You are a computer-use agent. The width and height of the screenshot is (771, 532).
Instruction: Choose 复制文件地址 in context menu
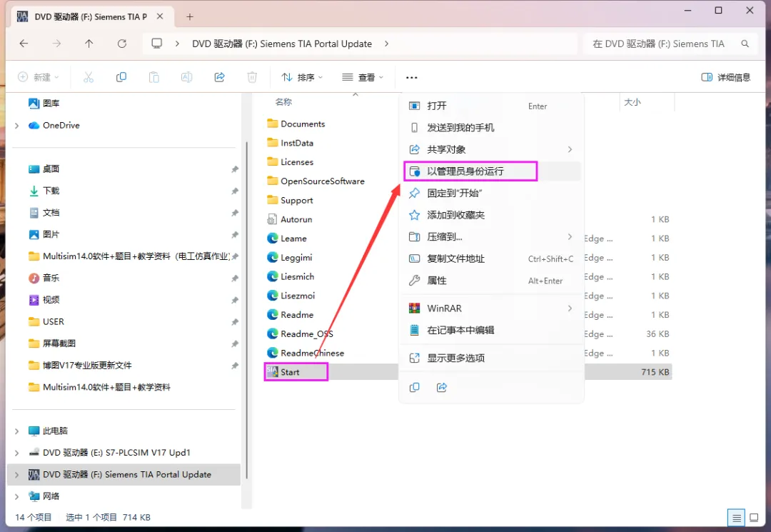[492, 259]
